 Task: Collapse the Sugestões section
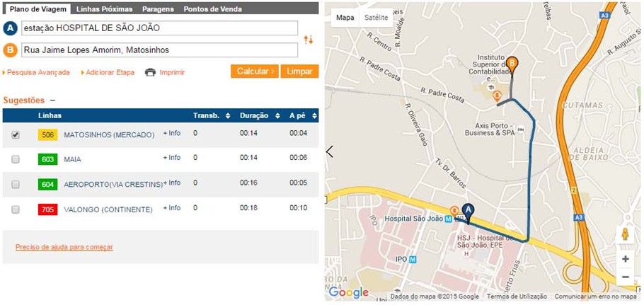pos(52,100)
